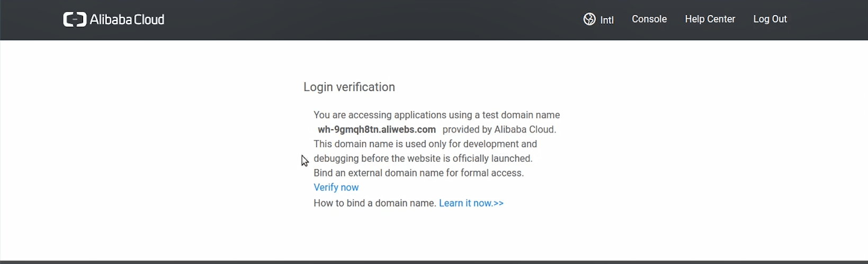
Task: Click the "Bind an external domain name" sentence
Action: tap(418, 173)
